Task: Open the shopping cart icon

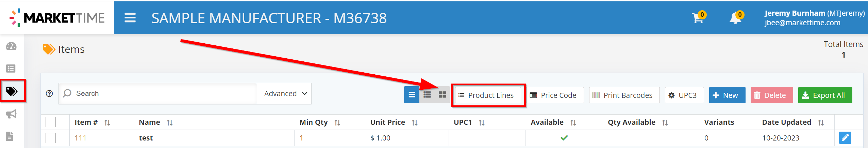Action: coord(697,18)
